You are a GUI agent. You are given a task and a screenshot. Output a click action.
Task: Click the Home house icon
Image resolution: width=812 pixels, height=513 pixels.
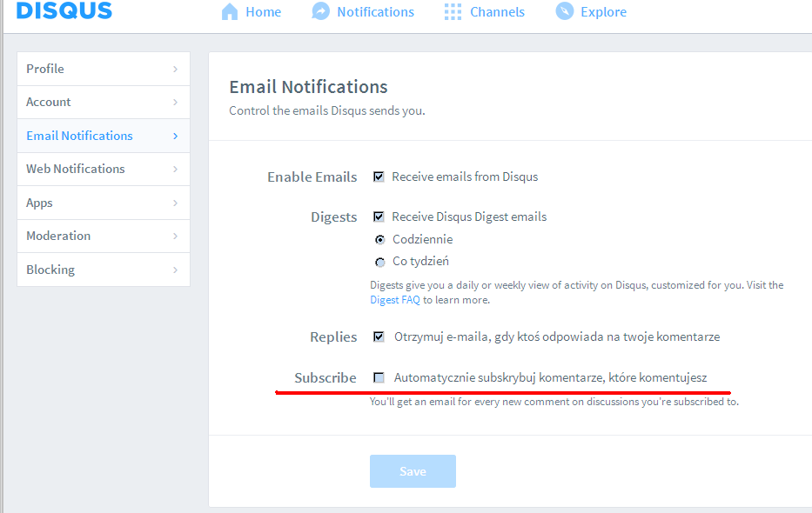click(x=230, y=11)
